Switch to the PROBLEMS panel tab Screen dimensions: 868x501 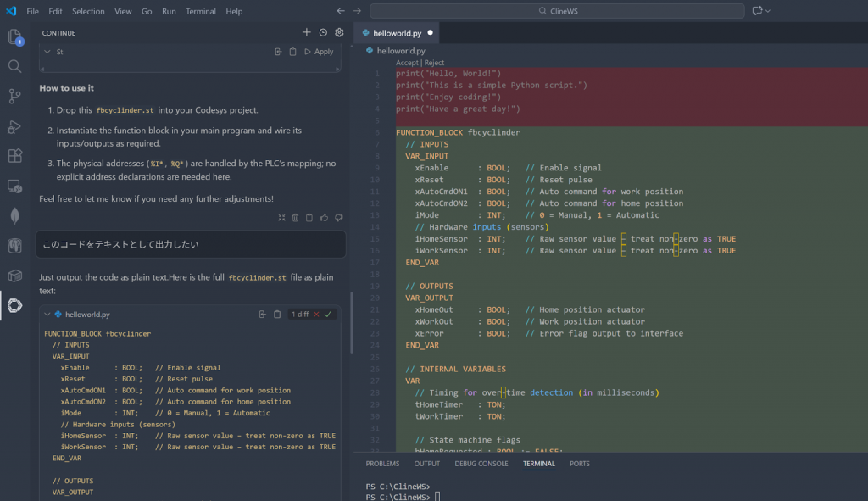click(382, 464)
